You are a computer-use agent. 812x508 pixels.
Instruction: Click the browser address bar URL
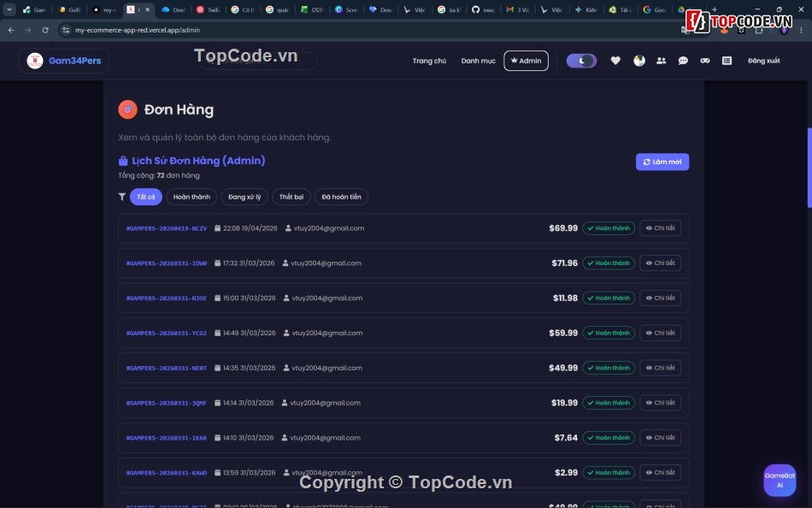click(138, 30)
